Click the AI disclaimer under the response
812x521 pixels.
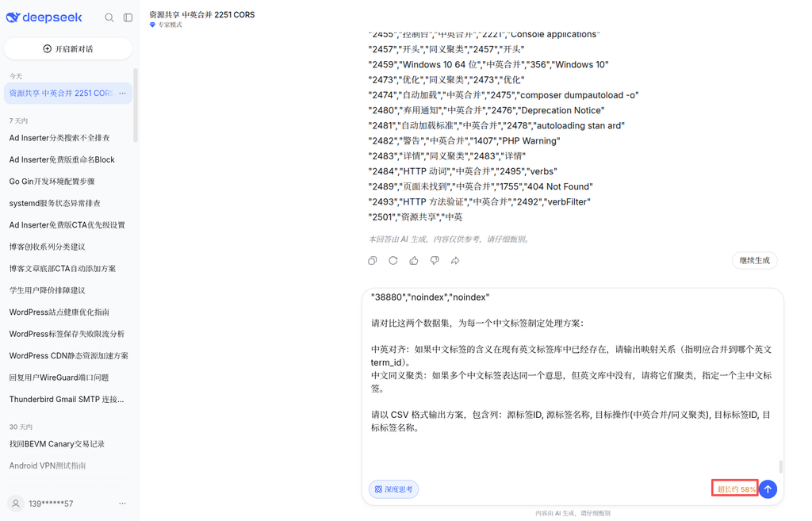pos(449,239)
